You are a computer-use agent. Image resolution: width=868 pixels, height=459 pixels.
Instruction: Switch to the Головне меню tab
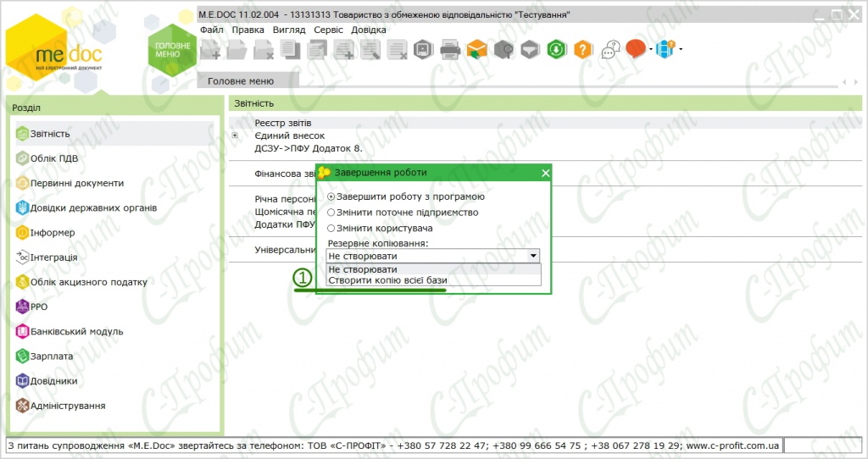tap(248, 80)
